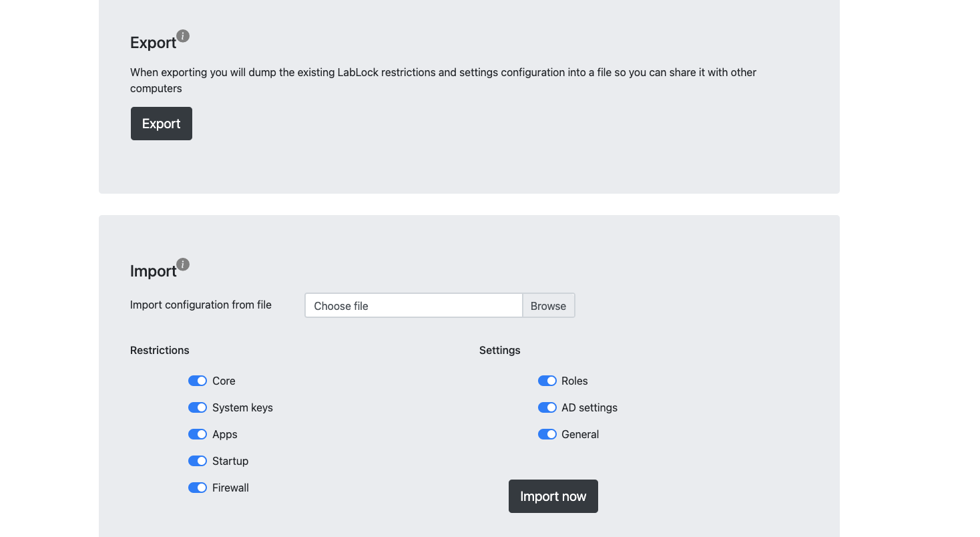Screen dimensions: 980x537
Task: Click Browse to pick a configuration file
Action: coord(548,306)
